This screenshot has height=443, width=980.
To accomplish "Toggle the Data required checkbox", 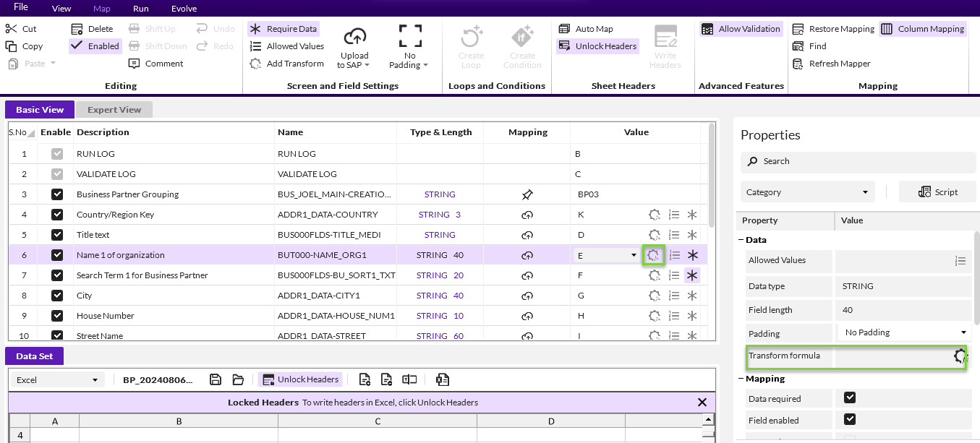I will (850, 398).
